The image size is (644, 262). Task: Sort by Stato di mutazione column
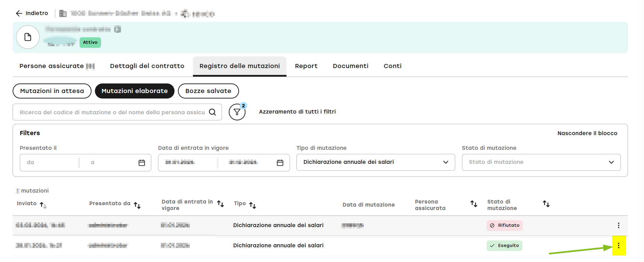coord(546,204)
